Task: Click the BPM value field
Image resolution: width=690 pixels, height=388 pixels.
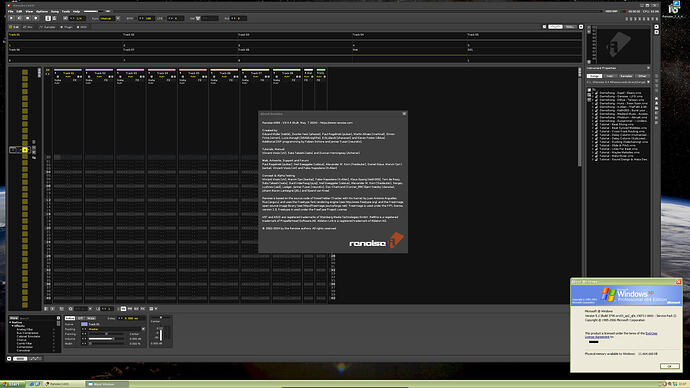Action: point(147,18)
